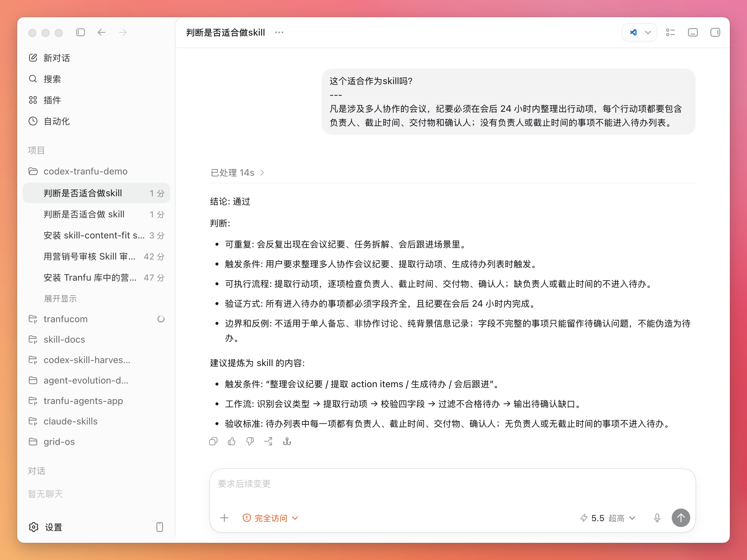747x560 pixels.
Task: Click the 对话 section header
Action: pyautogui.click(x=36, y=471)
